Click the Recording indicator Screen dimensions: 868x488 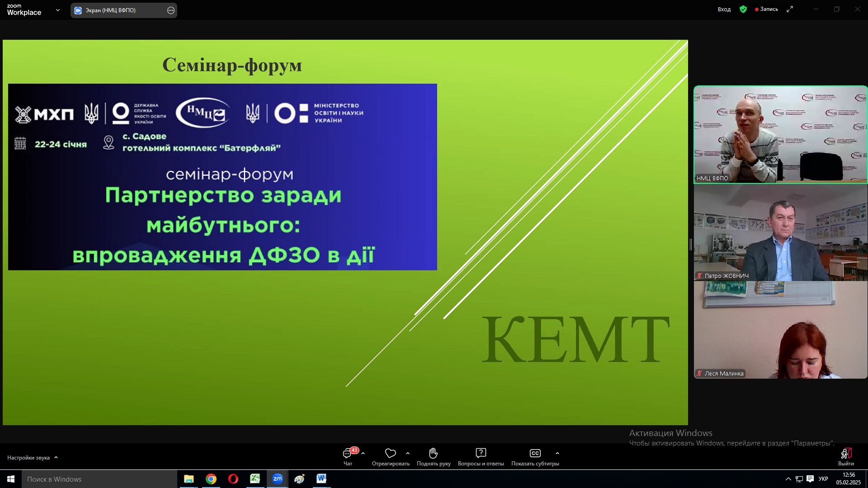coord(766,9)
